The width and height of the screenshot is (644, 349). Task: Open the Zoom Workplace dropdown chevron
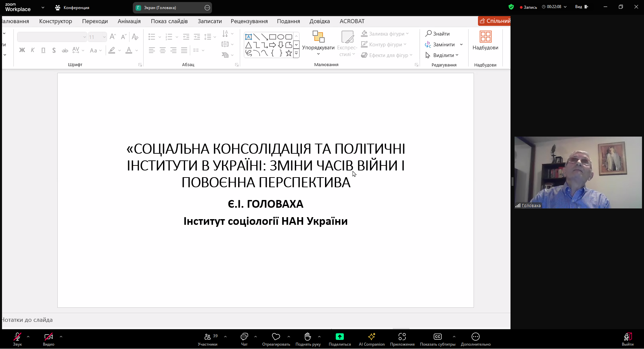(x=43, y=7)
